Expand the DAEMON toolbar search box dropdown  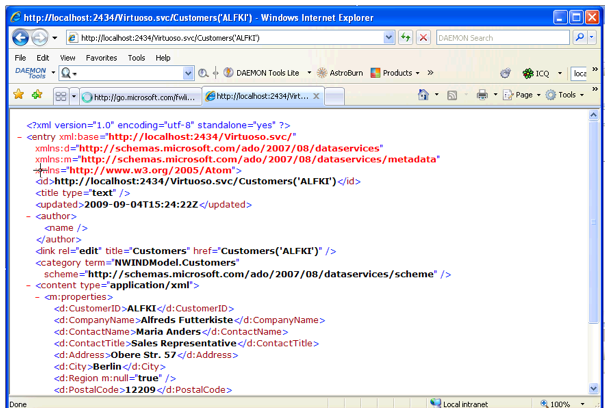pyautogui.click(x=188, y=73)
